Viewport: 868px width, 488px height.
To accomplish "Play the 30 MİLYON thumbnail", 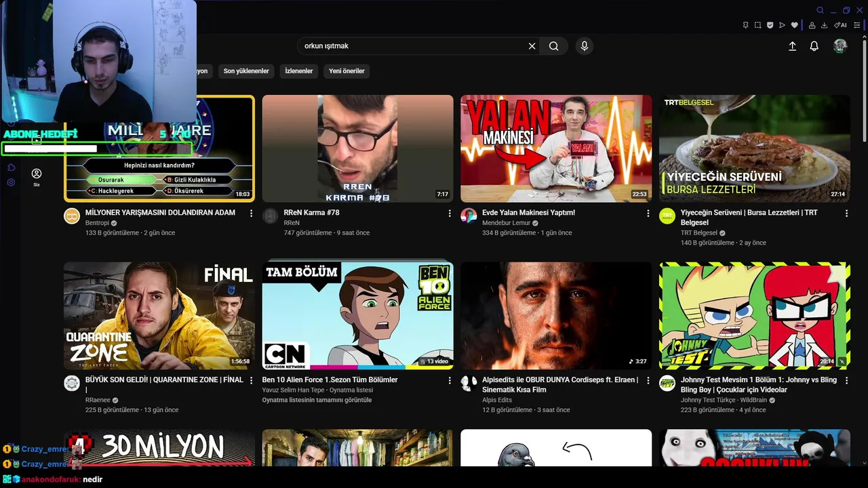I will coord(159,447).
